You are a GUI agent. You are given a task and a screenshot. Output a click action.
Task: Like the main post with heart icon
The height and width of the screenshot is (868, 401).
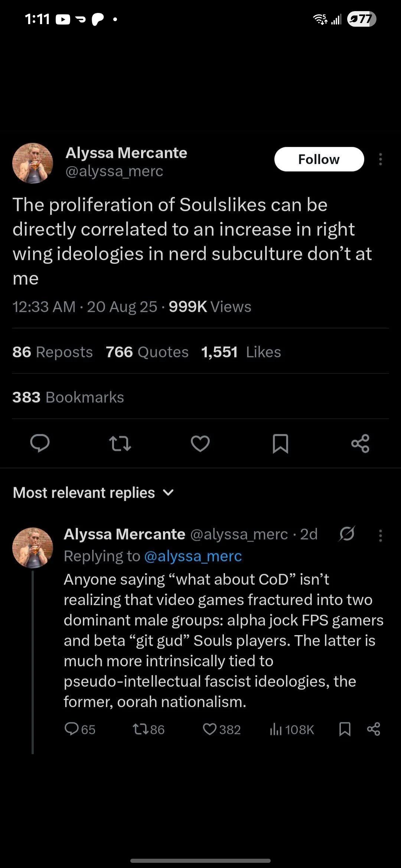pyautogui.click(x=200, y=443)
